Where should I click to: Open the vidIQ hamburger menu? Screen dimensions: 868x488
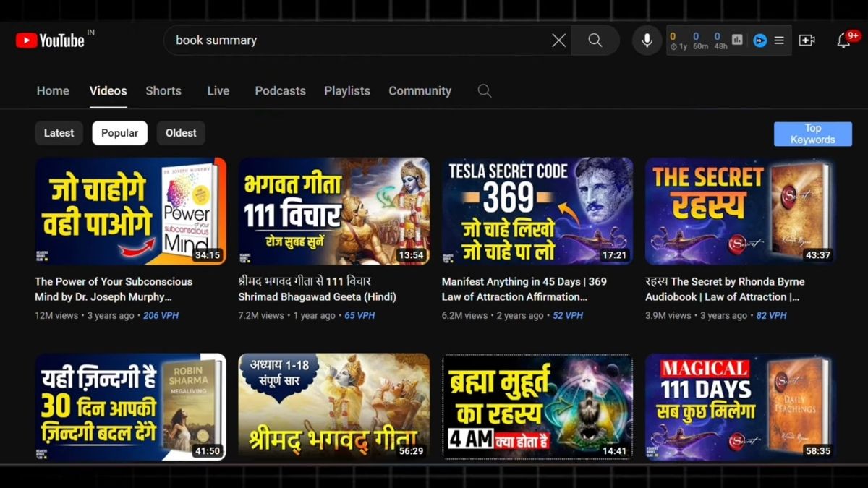click(779, 40)
